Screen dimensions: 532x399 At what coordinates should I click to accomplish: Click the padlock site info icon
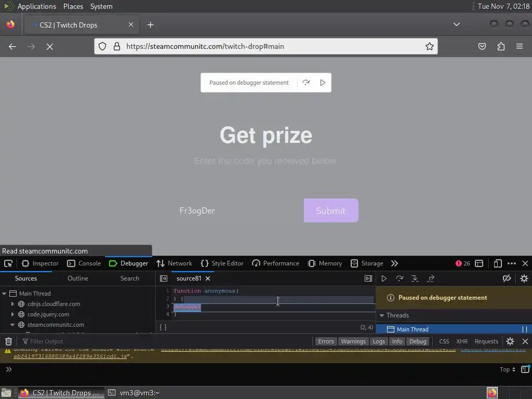point(117,46)
